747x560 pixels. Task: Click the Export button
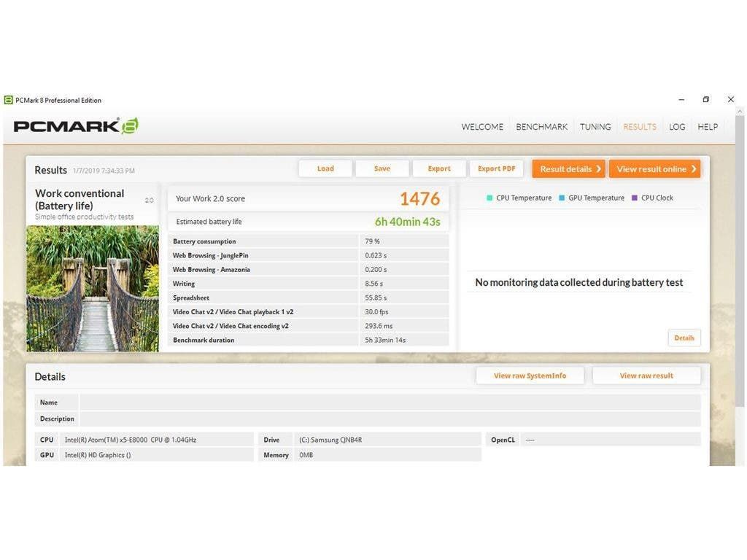click(438, 168)
